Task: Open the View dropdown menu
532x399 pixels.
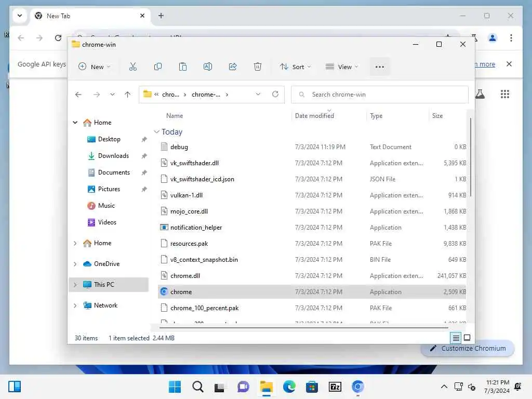Action: [341, 67]
